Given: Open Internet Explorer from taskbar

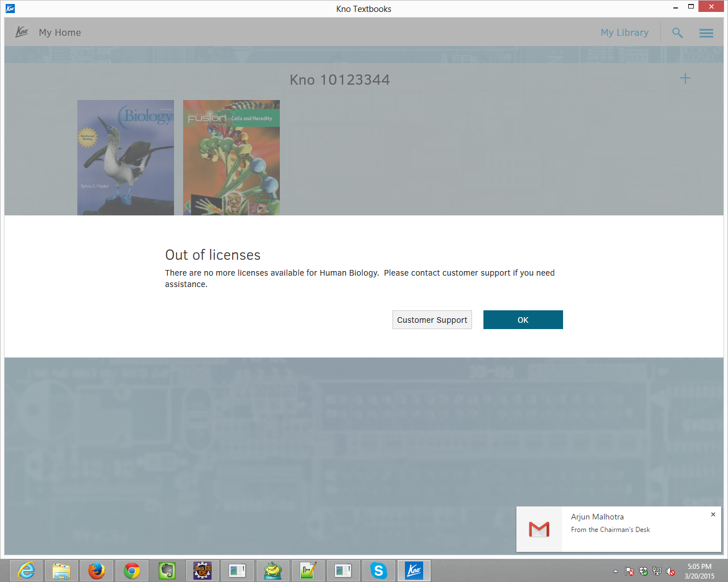Looking at the screenshot, I should pos(26,571).
